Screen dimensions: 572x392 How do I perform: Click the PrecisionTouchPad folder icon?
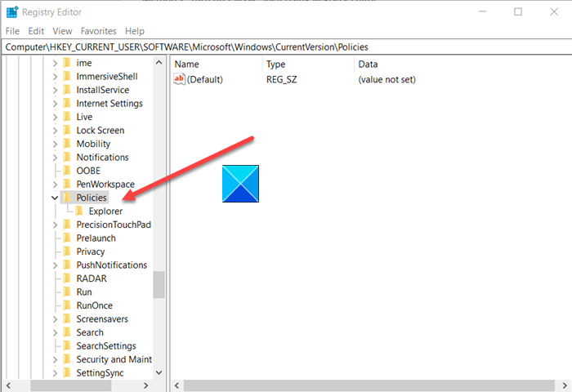[67, 225]
